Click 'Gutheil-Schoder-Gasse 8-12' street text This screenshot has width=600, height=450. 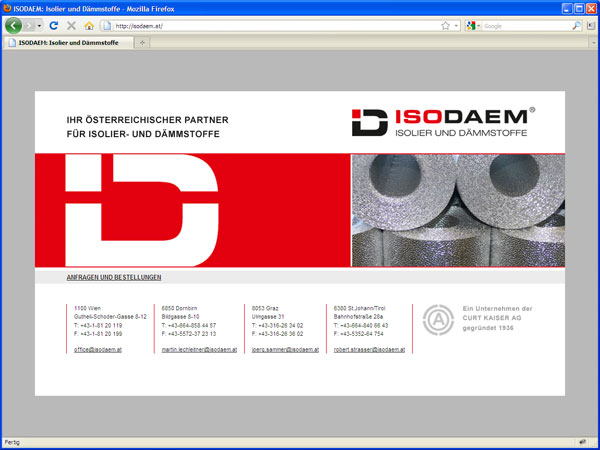pyautogui.click(x=110, y=317)
